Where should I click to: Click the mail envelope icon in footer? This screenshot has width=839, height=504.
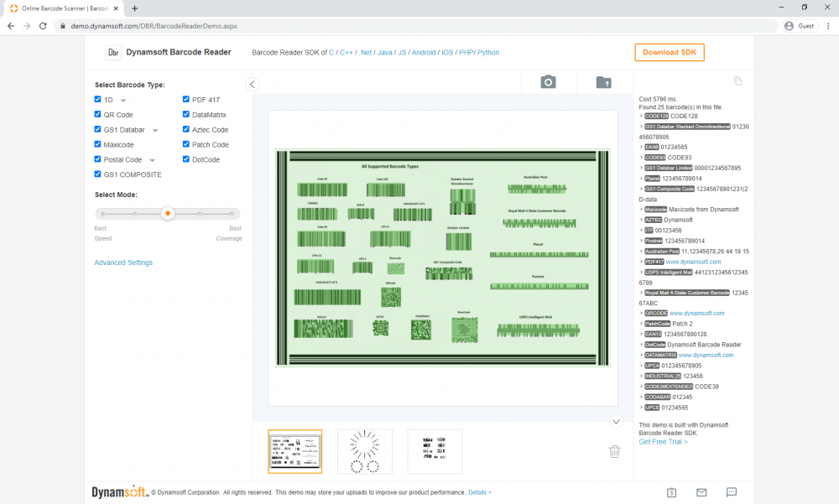[x=701, y=492]
